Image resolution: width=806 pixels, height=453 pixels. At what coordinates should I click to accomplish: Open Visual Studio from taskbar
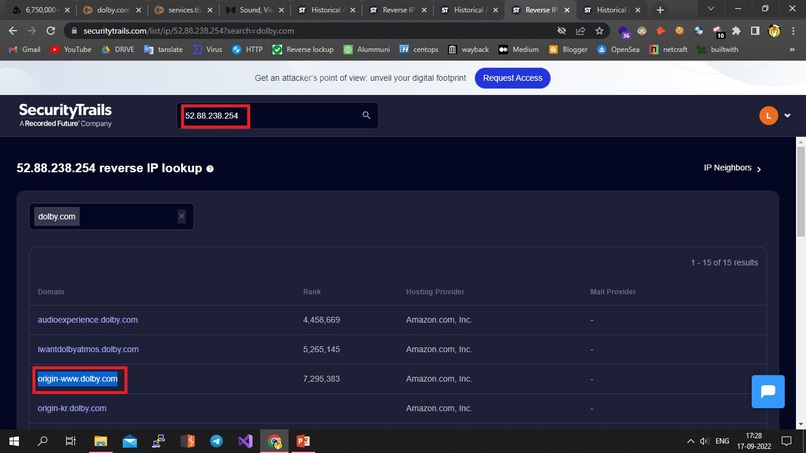click(x=245, y=441)
